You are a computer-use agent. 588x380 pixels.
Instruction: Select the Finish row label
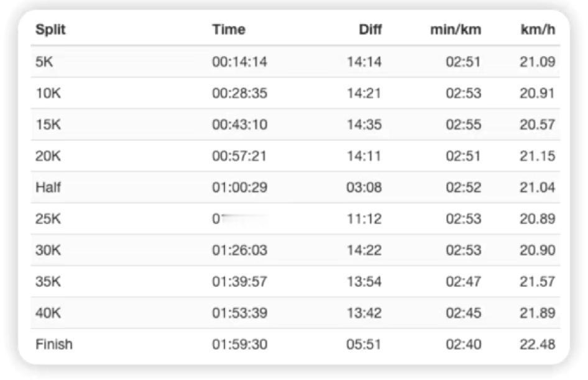click(x=53, y=344)
